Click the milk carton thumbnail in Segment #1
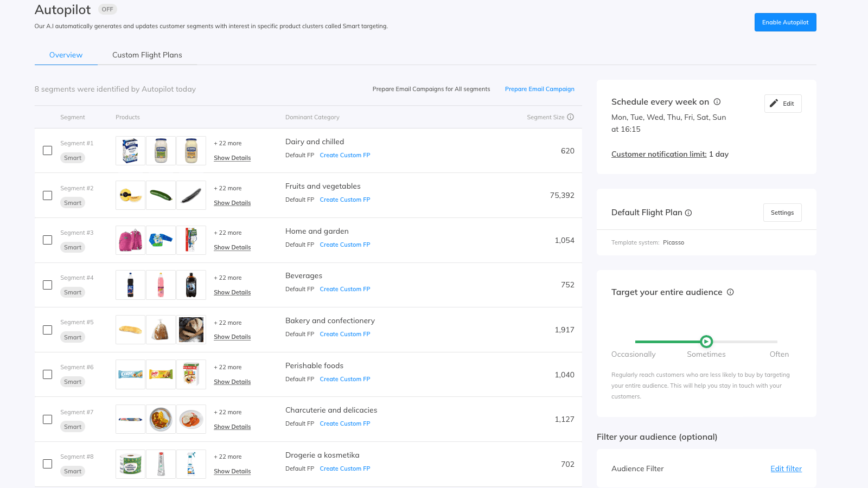 (130, 150)
